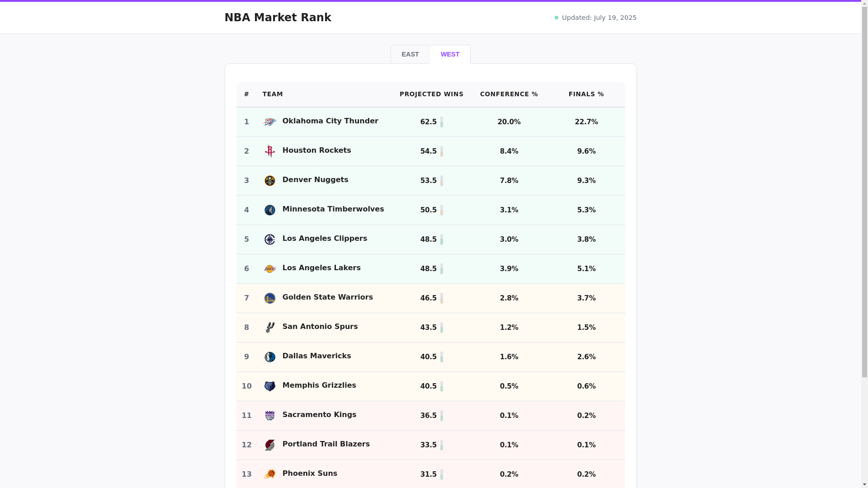
Task: Select the WEST conference tab
Action: pos(450,54)
